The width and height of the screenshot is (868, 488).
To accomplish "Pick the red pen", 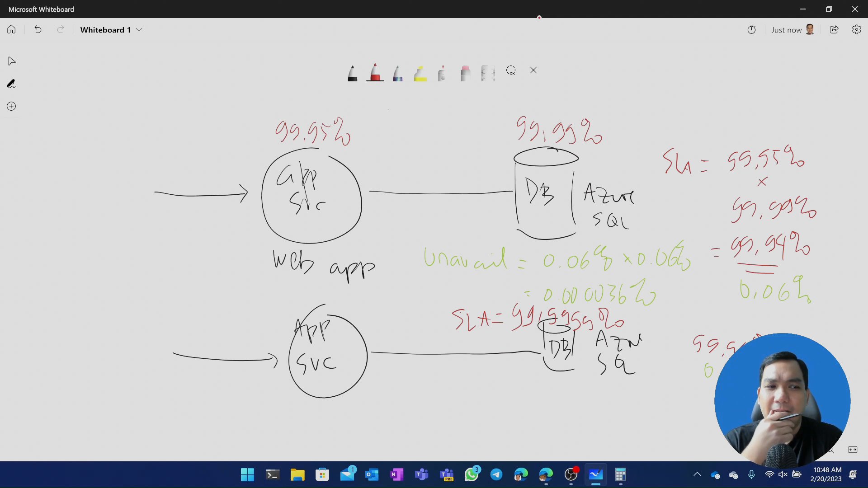I will pos(375,72).
